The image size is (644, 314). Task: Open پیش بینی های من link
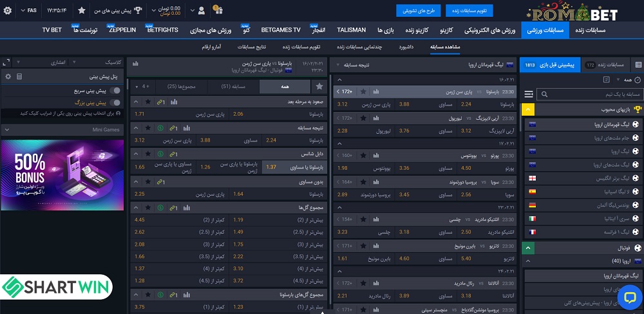(x=117, y=10)
